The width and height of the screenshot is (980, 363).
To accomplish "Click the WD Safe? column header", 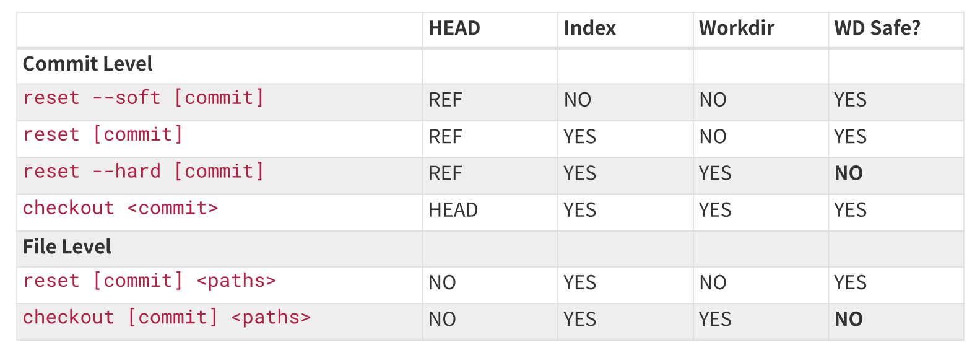I will pyautogui.click(x=877, y=28).
